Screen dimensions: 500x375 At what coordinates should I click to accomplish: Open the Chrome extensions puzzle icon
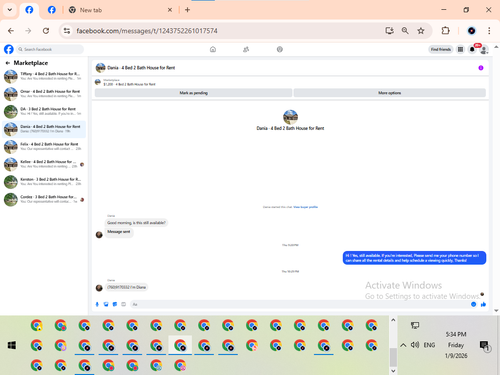(446, 31)
